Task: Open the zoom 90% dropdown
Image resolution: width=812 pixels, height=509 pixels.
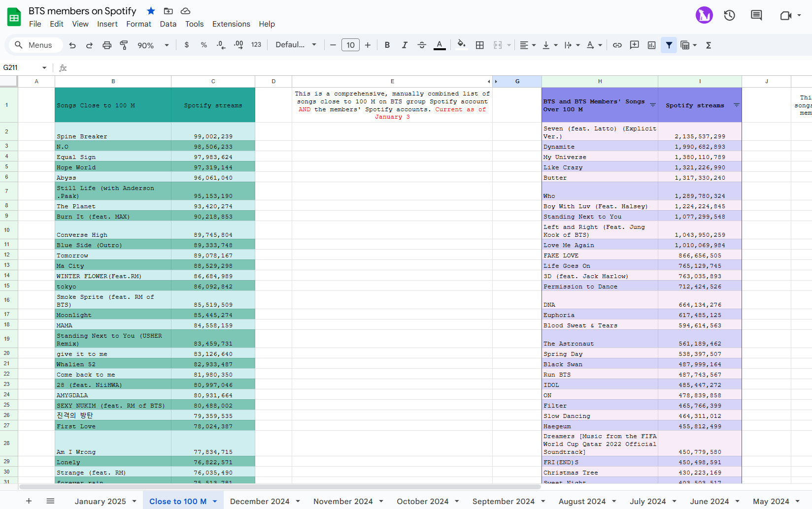Action: pos(153,45)
